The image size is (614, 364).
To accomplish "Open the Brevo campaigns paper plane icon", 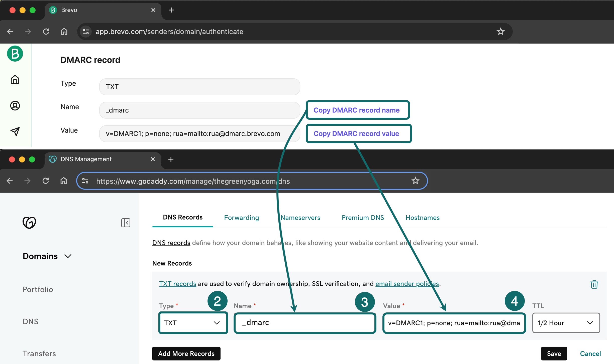I will point(15,131).
